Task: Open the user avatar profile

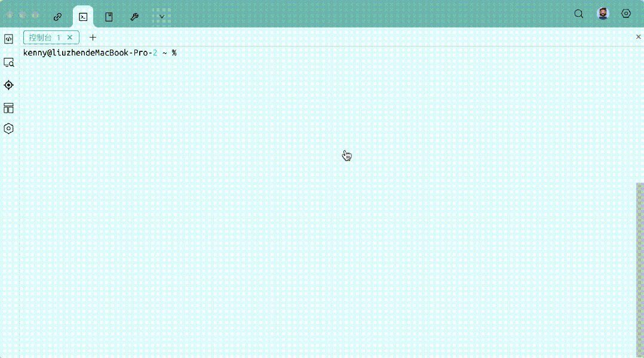Action: 603,14
